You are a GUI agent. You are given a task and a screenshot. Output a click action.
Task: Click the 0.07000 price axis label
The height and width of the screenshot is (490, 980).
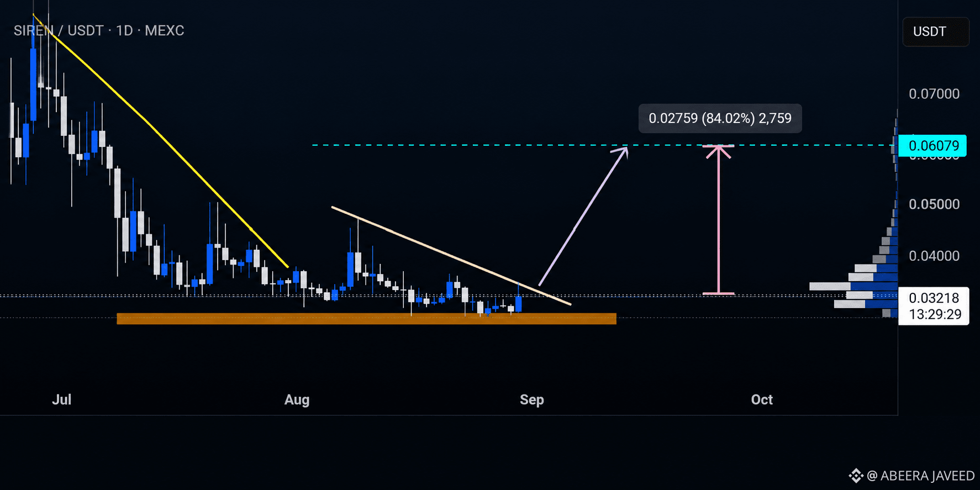coord(934,94)
